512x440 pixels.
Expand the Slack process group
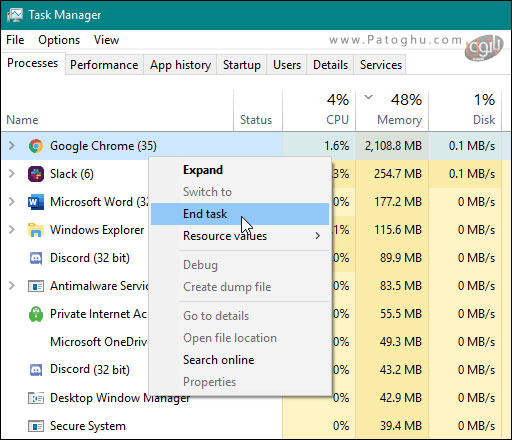[x=12, y=174]
